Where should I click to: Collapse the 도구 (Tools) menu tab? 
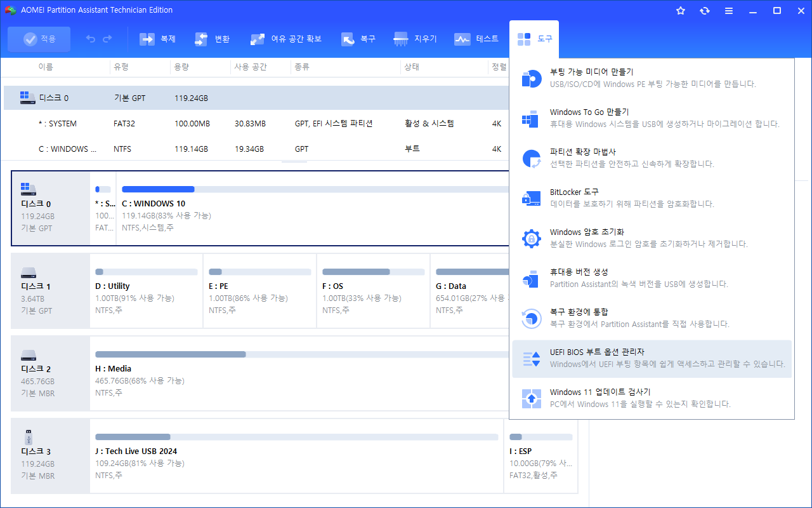(534, 39)
